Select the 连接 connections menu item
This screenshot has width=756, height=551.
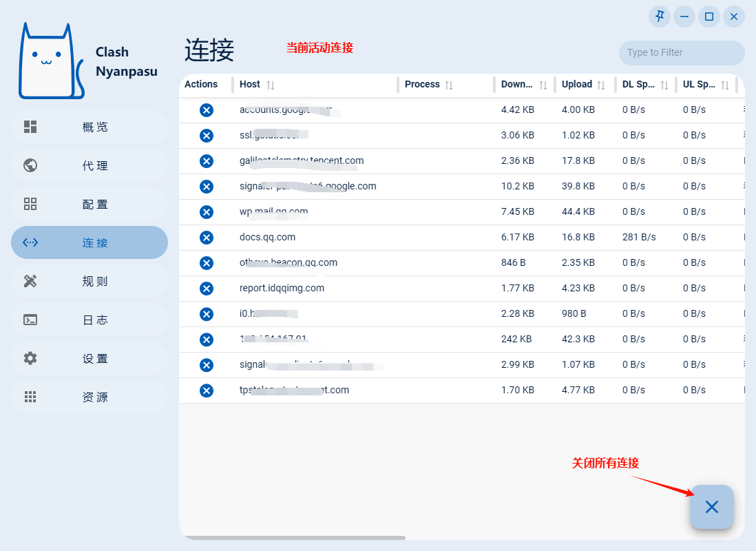(x=90, y=242)
